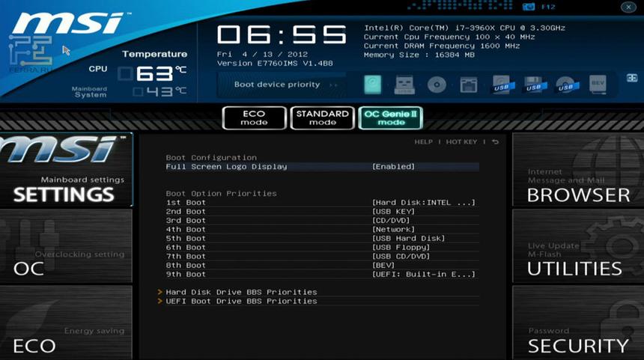Screen dimensions: 644x360
Task: Click the CD/DVD boot device icon
Action: [437, 85]
